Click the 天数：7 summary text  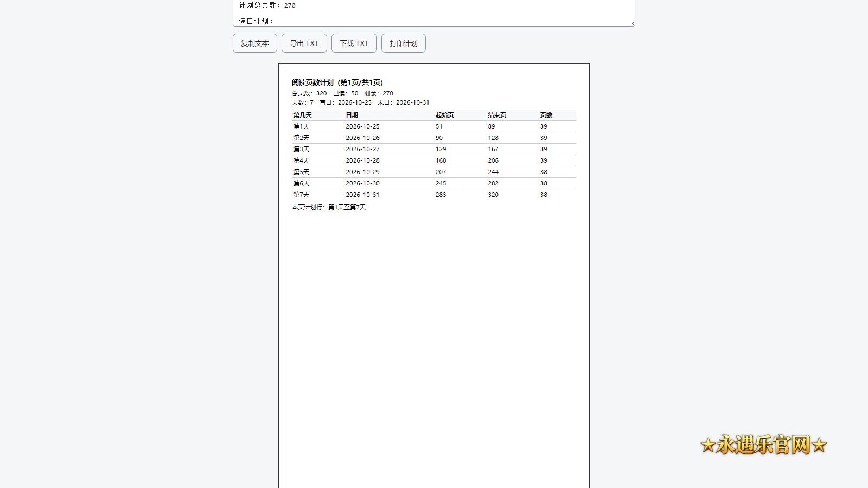coord(303,102)
